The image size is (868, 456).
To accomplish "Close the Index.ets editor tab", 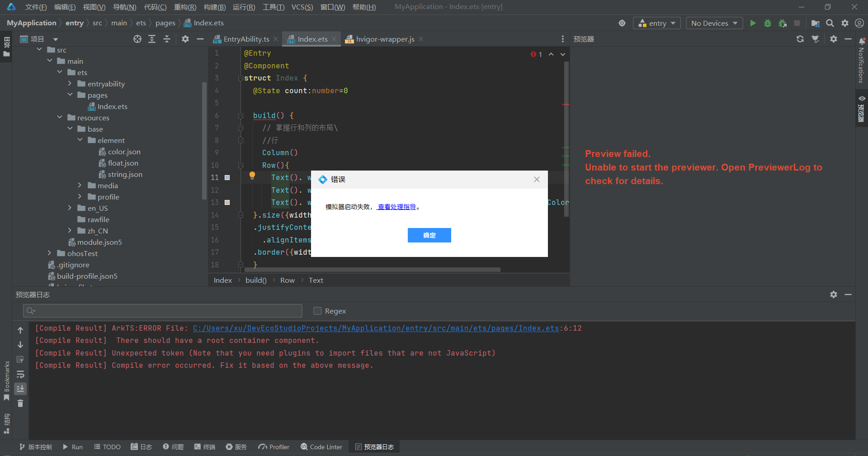I will pos(334,39).
